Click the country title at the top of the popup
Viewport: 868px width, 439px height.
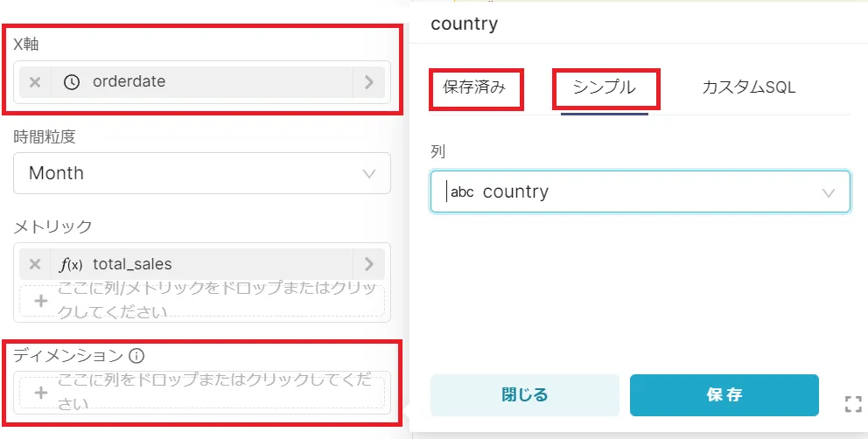[x=464, y=24]
